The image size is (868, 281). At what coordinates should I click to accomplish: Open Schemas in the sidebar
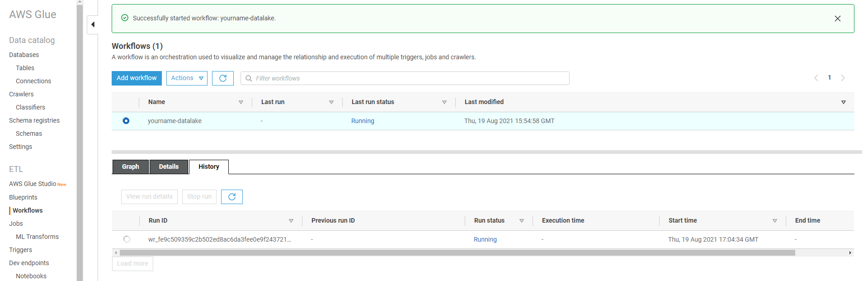(x=29, y=133)
